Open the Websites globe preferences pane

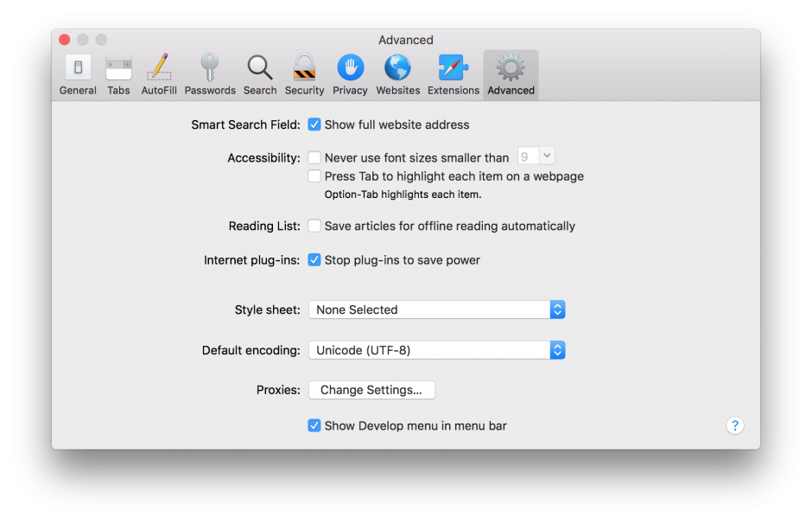(x=397, y=74)
